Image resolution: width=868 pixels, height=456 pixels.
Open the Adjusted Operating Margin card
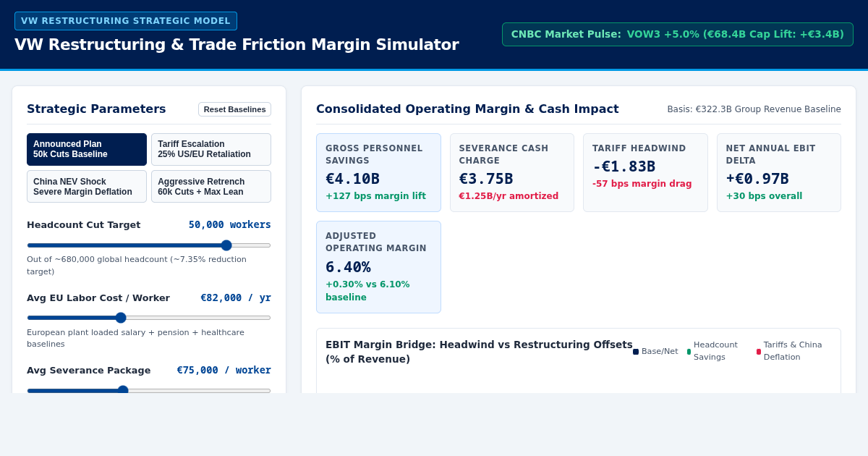378,267
